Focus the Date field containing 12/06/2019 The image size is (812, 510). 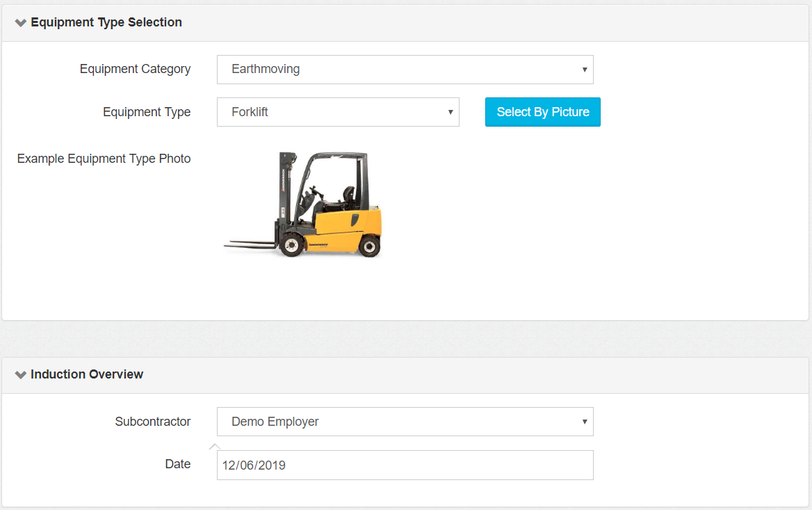(405, 465)
